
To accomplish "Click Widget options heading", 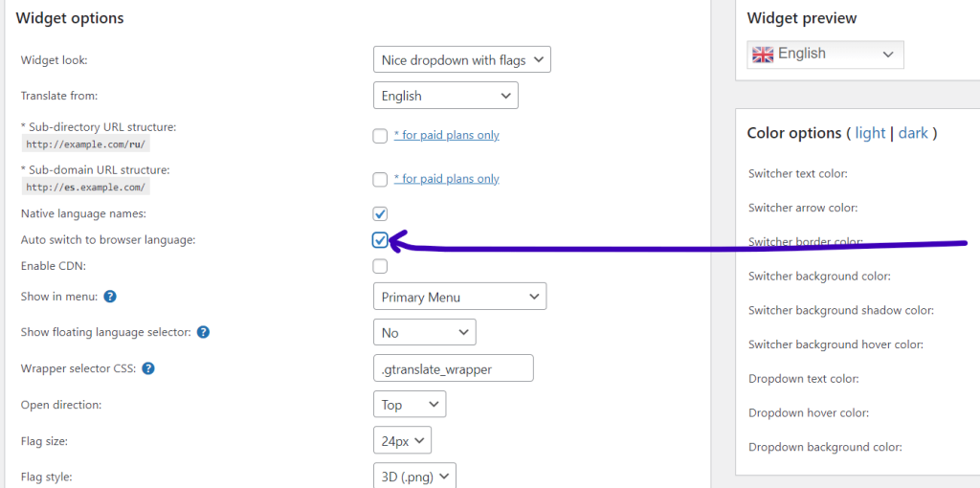I will [x=69, y=19].
